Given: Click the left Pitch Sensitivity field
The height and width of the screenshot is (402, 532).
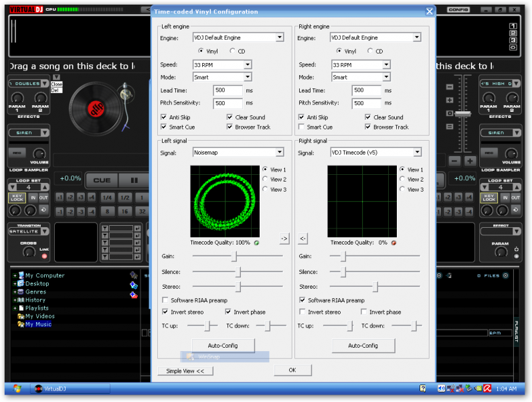Looking at the screenshot, I should pos(228,103).
